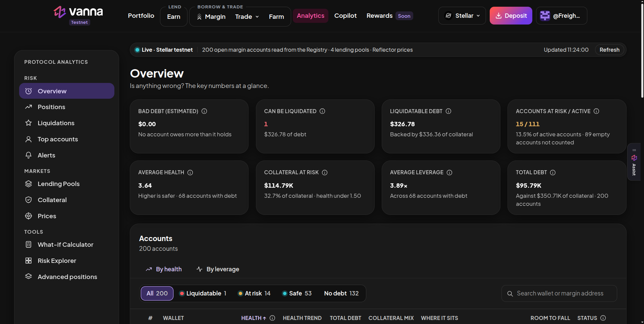Open info icon beside Average Health
Viewport: 644px width, 324px height.
(x=190, y=173)
